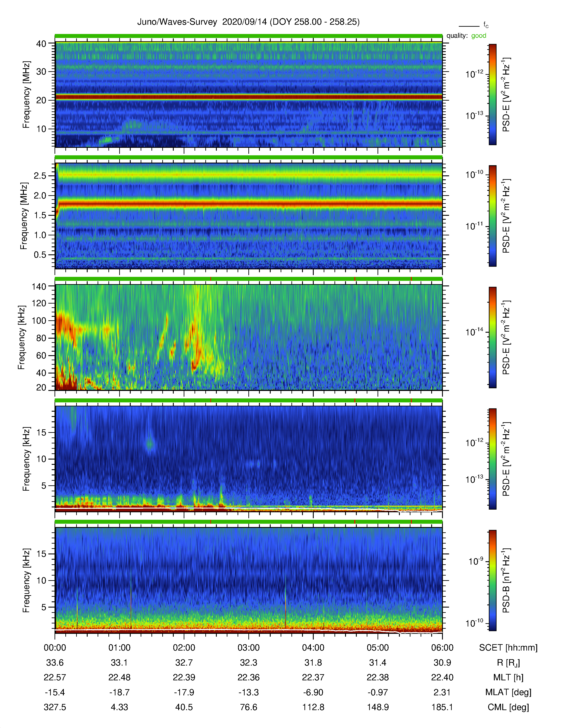This screenshot has height=728, width=563.
Task: Click the SCET [hh:mm] axis label
Action: point(508,648)
